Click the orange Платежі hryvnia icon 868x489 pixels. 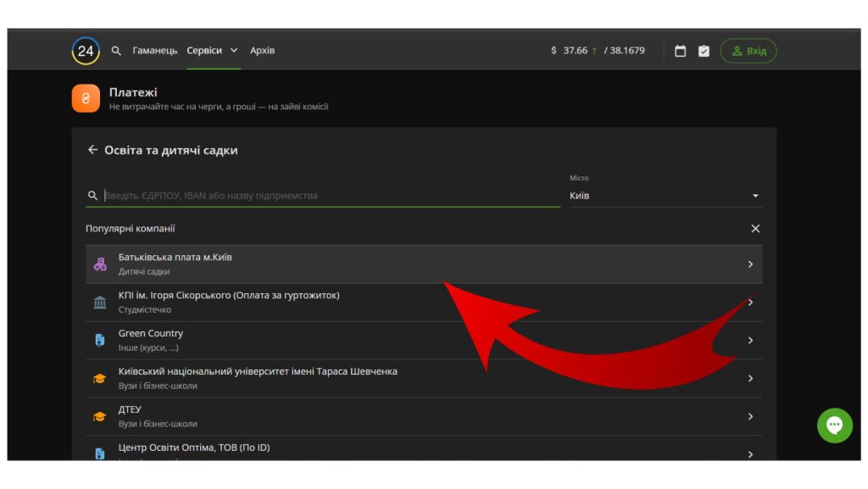pos(86,98)
